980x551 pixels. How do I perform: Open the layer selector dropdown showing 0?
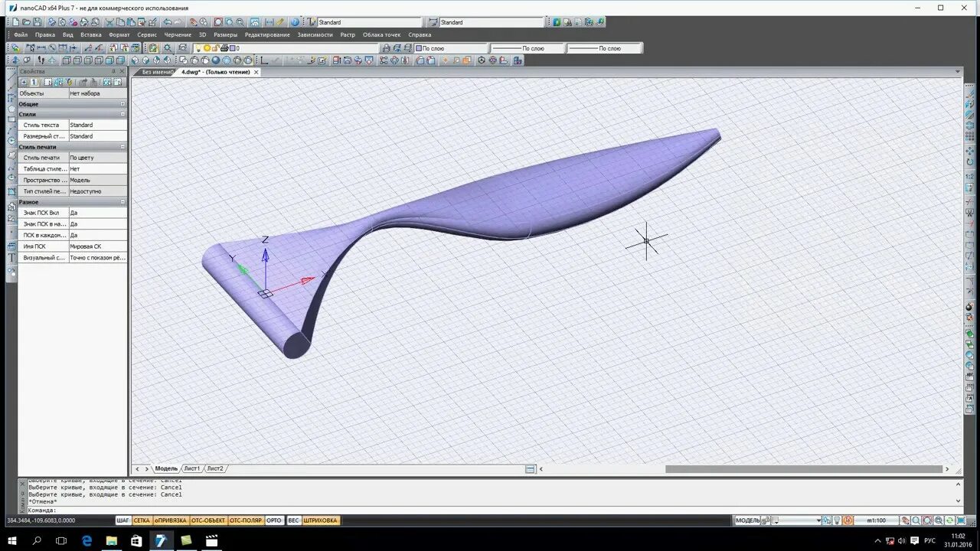pos(287,48)
